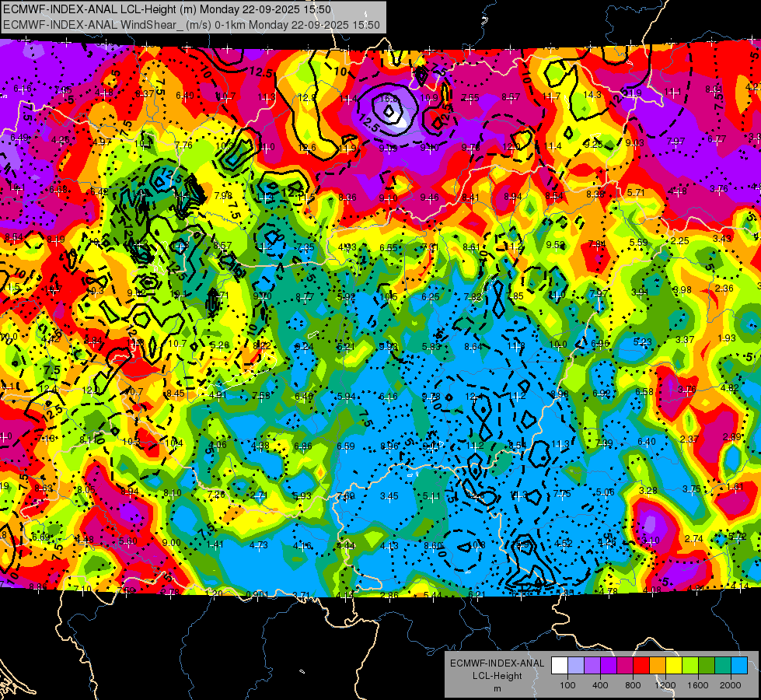The height and width of the screenshot is (700, 761).
Task: Click the wind shear value 7.85
Action: [x=515, y=296]
